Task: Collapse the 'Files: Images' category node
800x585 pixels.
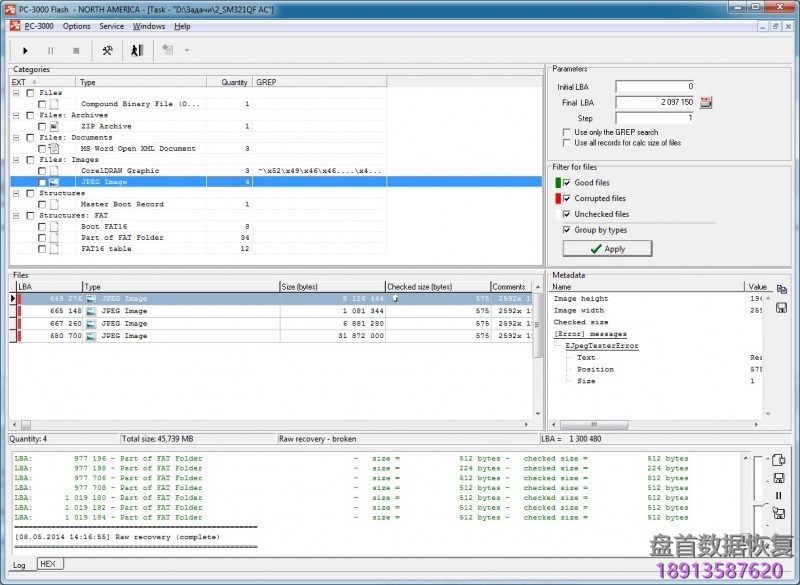Action: (17, 160)
